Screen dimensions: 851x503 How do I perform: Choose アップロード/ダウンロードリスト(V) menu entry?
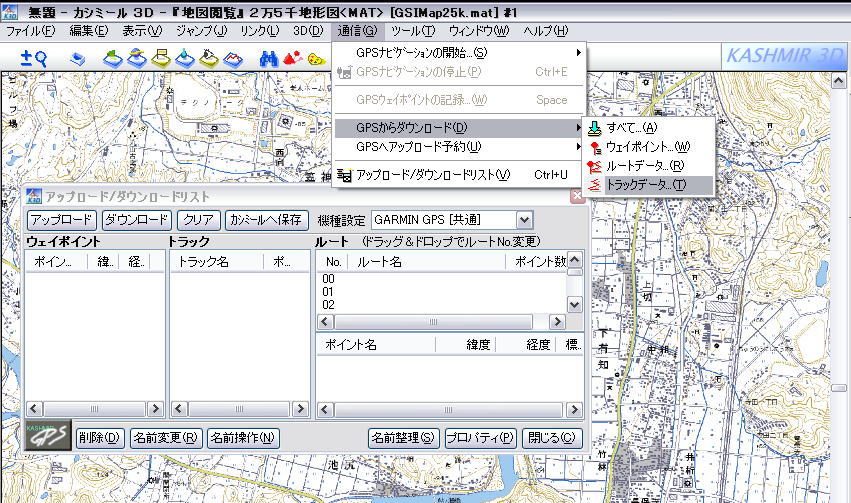[x=459, y=175]
